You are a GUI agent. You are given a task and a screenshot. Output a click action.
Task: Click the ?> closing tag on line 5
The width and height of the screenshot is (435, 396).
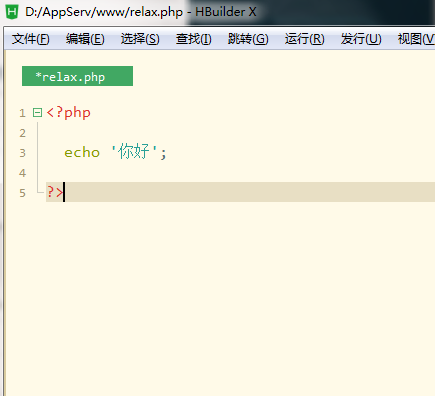coord(55,192)
